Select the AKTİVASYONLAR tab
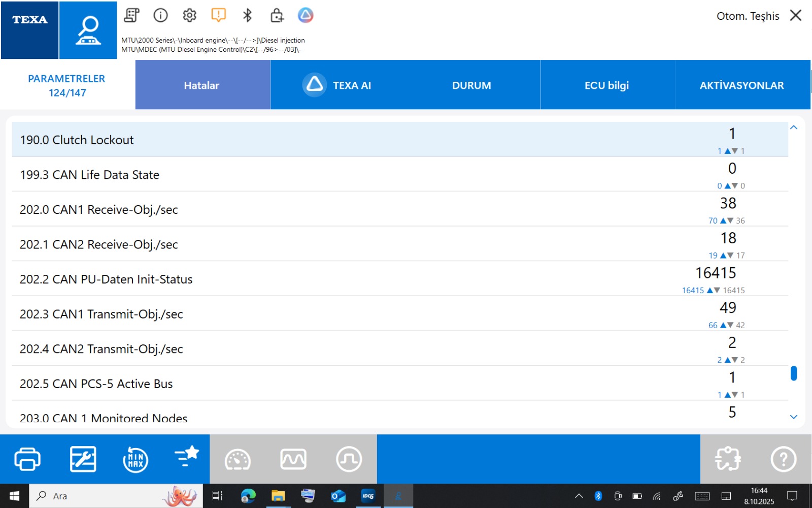This screenshot has width=812, height=508. click(741, 85)
